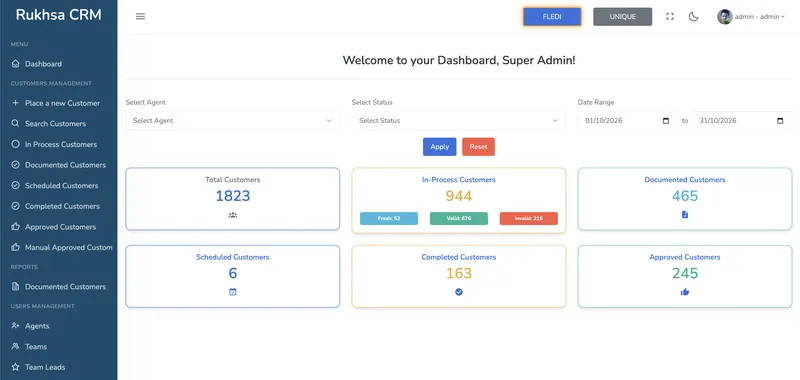Click the Invalid: 216 badge
This screenshot has height=380, width=800.
pos(529,218)
